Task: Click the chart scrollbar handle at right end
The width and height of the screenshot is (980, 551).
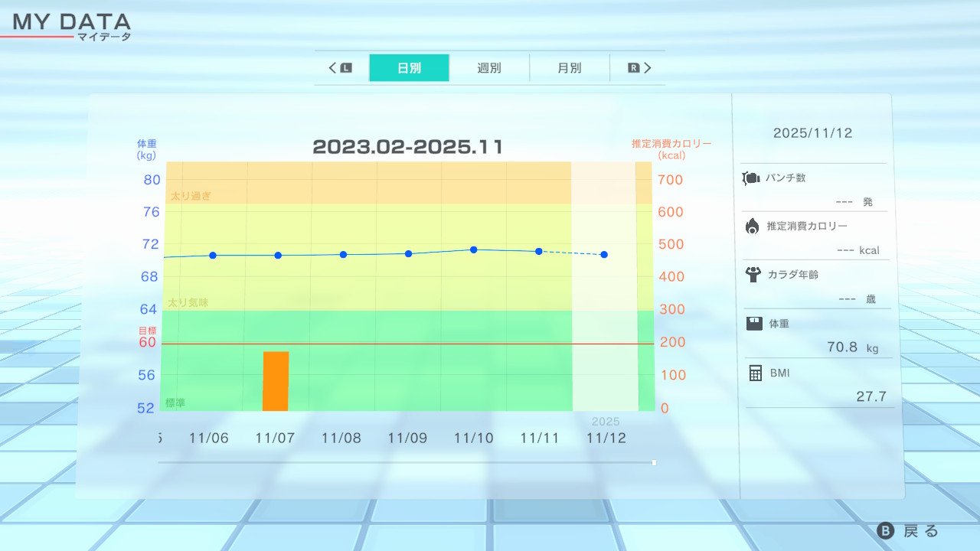Action: coord(654,462)
